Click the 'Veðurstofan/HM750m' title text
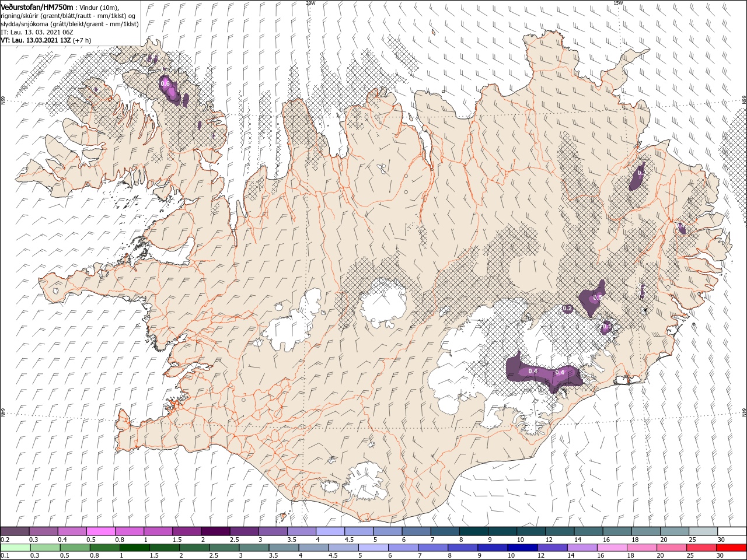Image resolution: width=747 pixels, height=560 pixels. 37,6
